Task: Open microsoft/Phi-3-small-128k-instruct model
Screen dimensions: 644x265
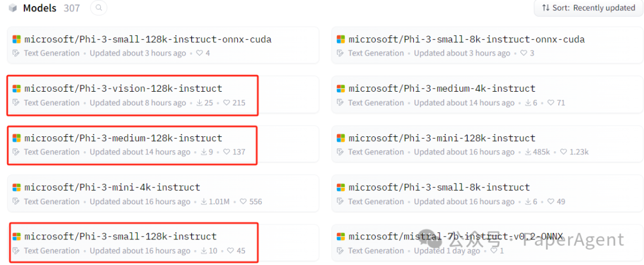Action: coord(120,237)
